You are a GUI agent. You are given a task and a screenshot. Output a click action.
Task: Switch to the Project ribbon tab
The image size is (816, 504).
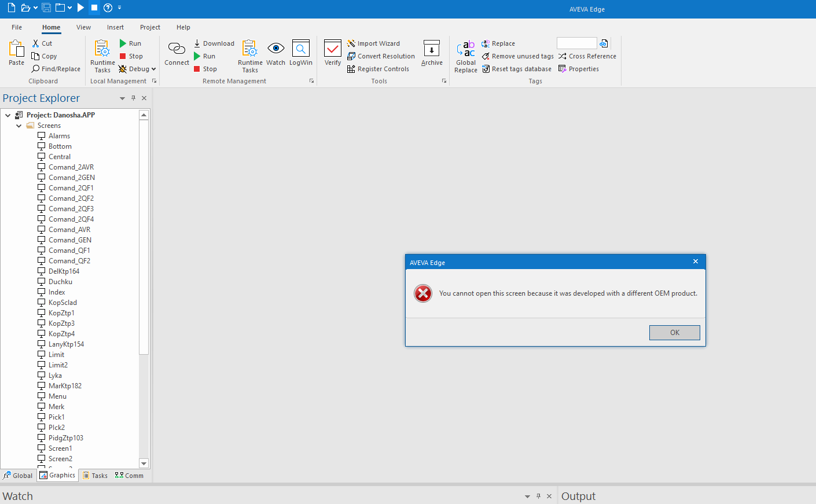[150, 27]
